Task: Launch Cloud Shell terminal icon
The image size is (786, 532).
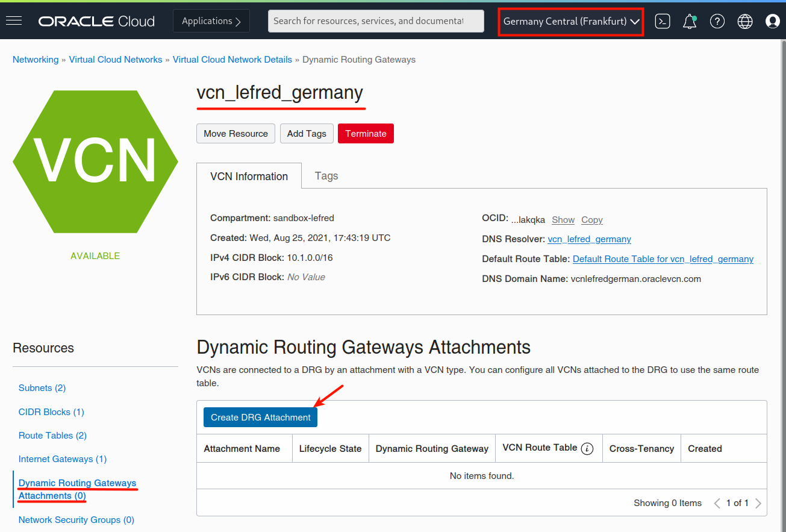Action: tap(663, 21)
